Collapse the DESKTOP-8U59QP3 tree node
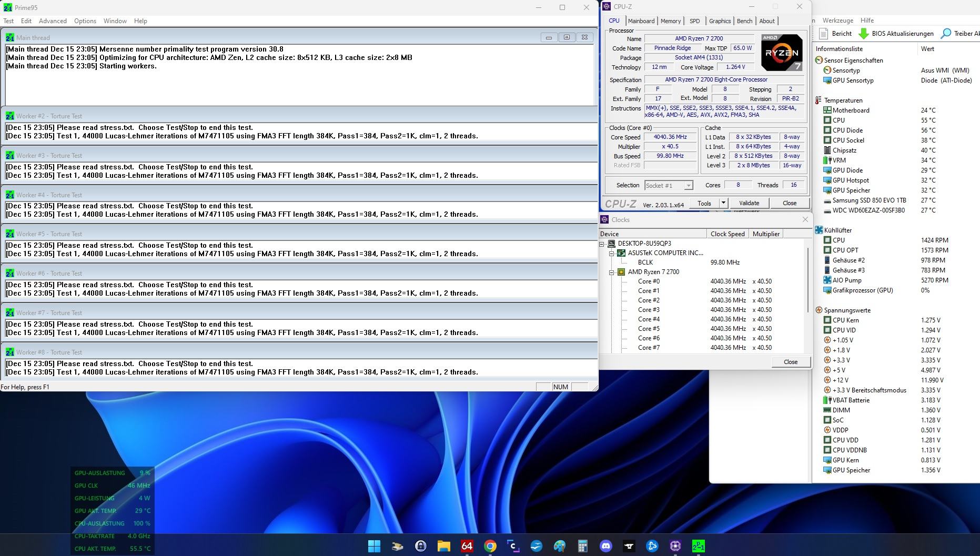Image resolution: width=980 pixels, height=556 pixels. tap(602, 244)
